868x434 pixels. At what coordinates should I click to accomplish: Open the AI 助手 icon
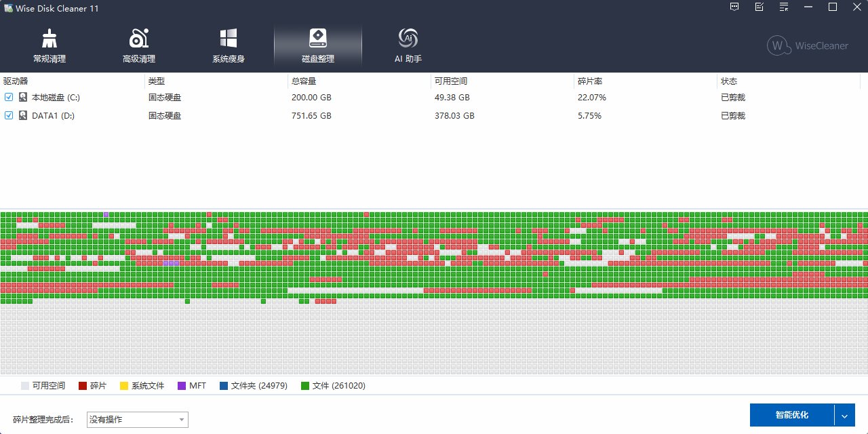click(x=408, y=39)
